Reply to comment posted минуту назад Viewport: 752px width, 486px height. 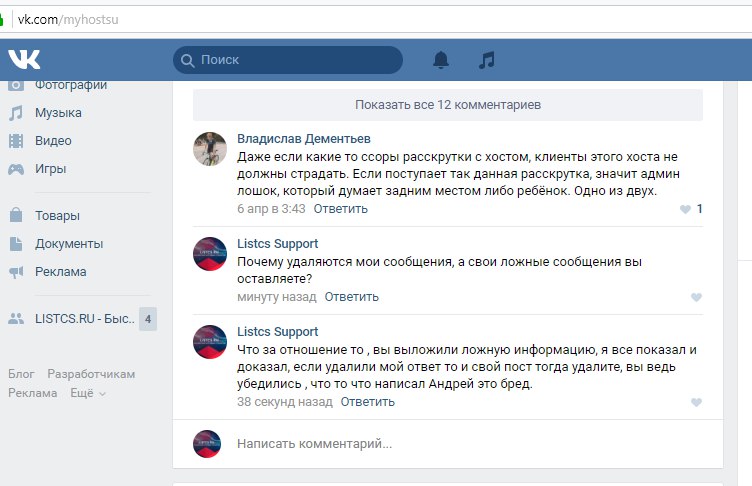coord(352,297)
